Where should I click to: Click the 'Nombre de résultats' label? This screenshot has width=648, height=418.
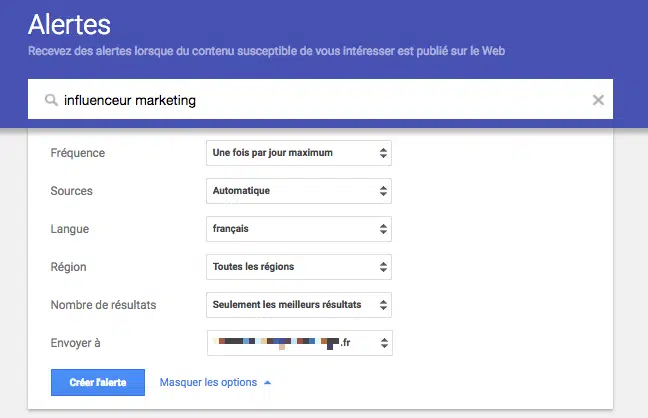tap(103, 305)
